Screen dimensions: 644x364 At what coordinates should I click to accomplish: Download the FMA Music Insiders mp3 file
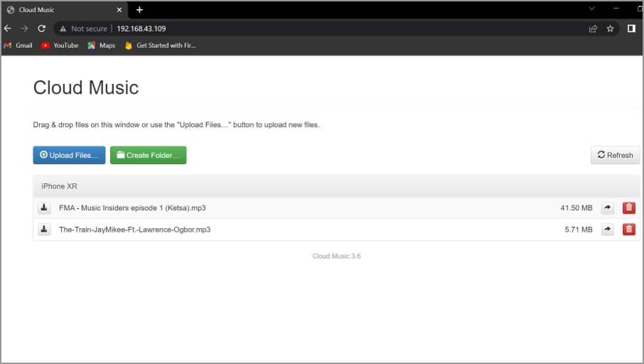click(44, 208)
